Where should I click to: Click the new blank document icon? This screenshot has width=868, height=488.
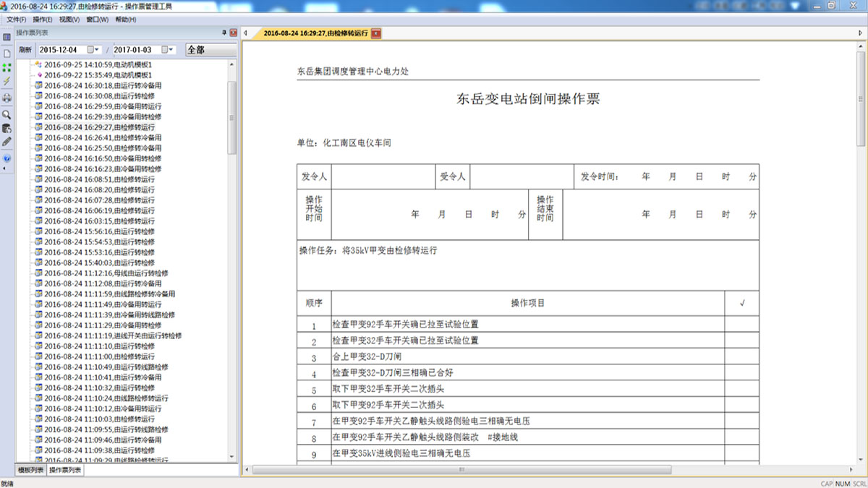point(7,53)
